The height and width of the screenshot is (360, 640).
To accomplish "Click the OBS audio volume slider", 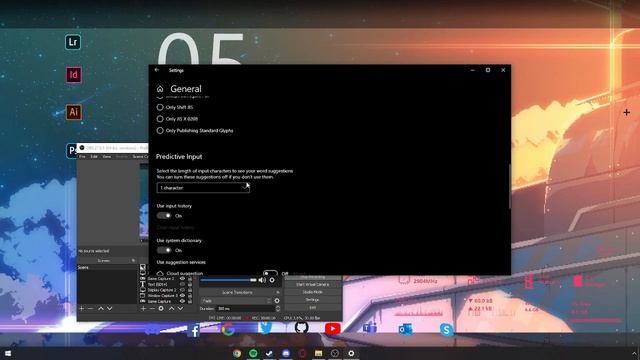I will coord(228,280).
